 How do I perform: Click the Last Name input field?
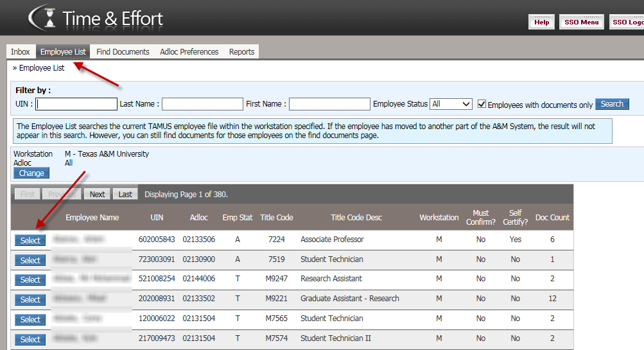tap(202, 104)
